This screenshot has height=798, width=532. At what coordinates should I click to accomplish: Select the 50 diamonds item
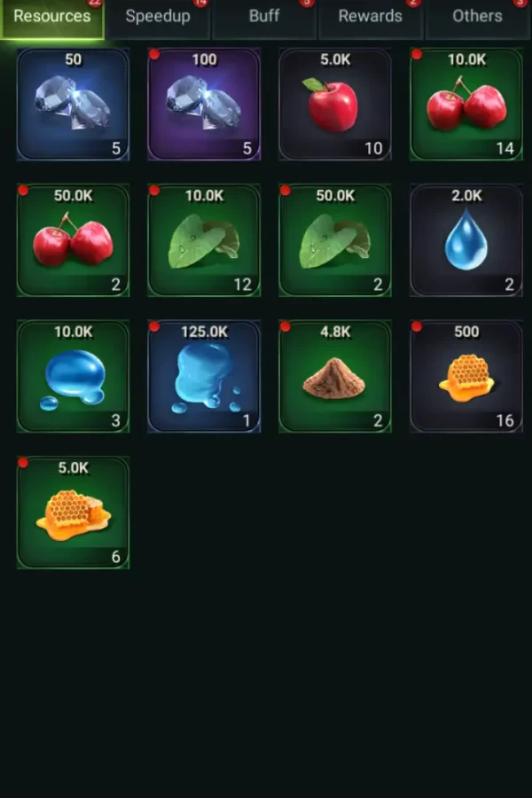pyautogui.click(x=73, y=105)
